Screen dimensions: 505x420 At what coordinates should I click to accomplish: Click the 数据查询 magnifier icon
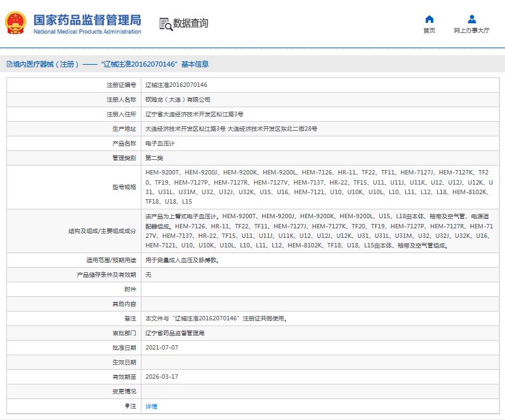(x=166, y=24)
